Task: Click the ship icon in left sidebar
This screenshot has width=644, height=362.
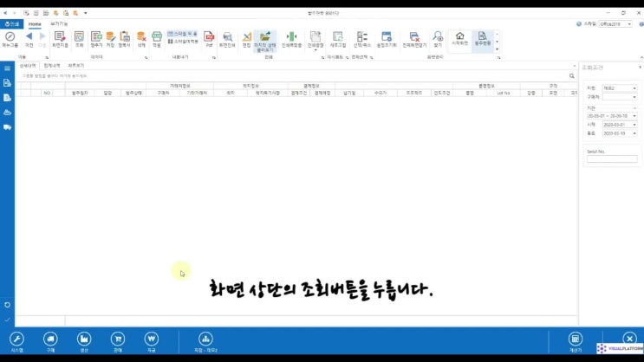Action: pos(8,113)
